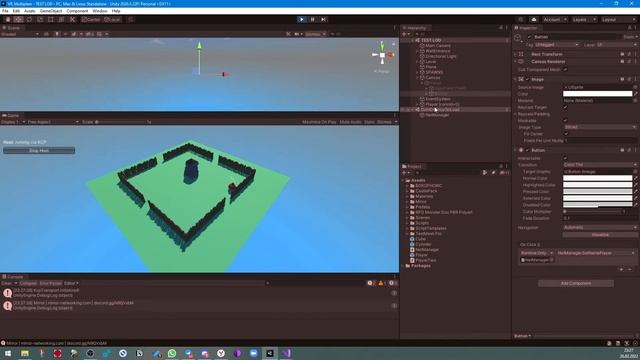Toggle Fill Center checkbox

point(566,134)
